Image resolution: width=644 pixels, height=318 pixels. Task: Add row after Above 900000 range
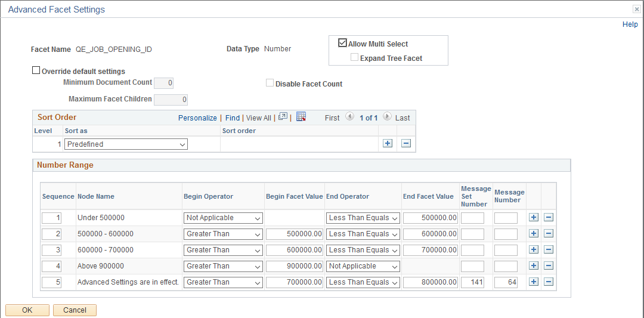pyautogui.click(x=533, y=266)
